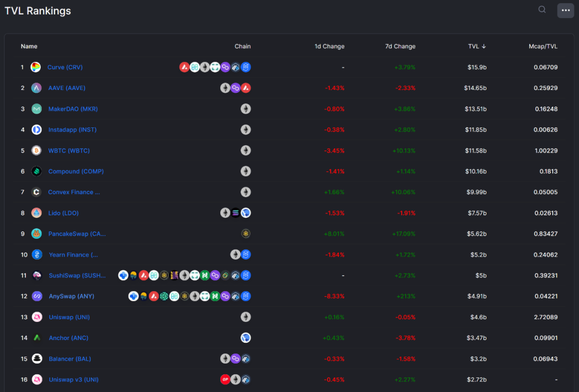Click the PancakeSwap bunny logo icon

36,234
